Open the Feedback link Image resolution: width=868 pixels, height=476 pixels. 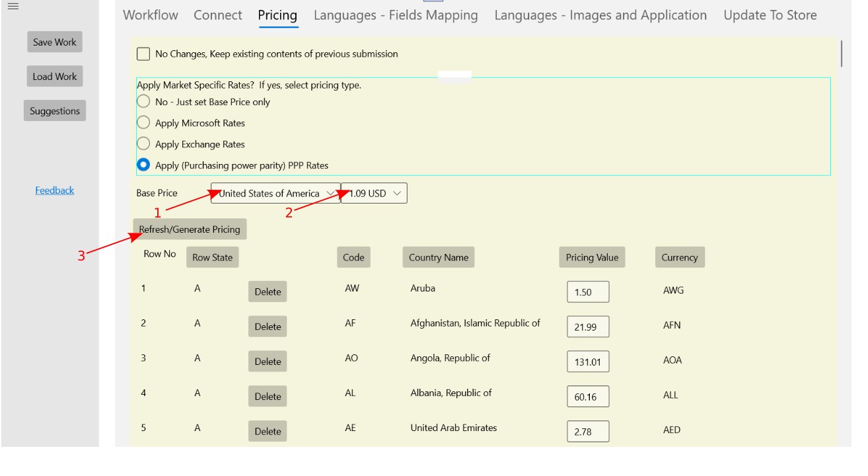pos(54,190)
